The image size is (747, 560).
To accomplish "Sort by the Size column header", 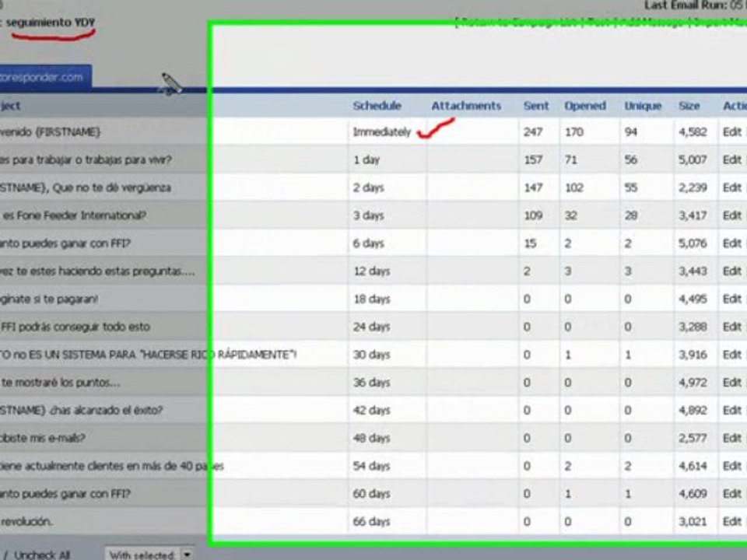I will (x=689, y=106).
